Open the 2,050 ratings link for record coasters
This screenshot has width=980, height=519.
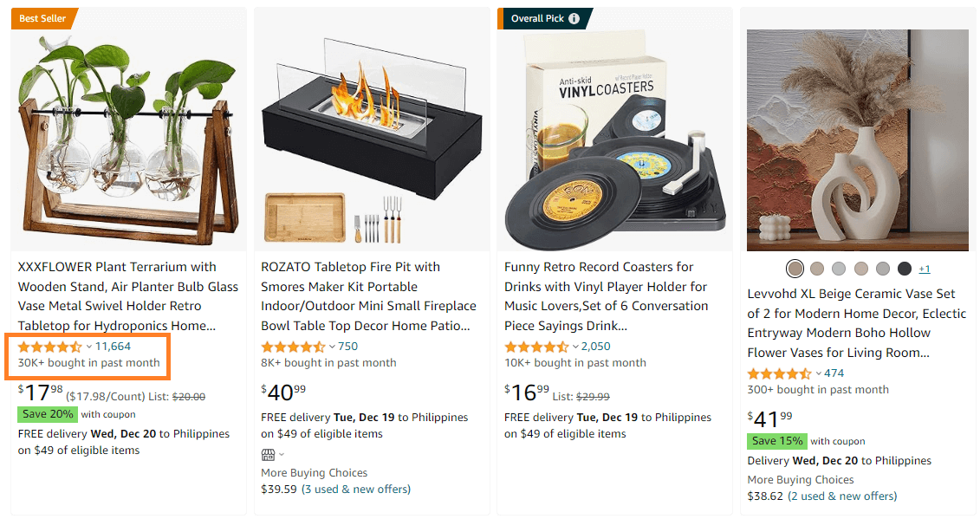[595, 346]
